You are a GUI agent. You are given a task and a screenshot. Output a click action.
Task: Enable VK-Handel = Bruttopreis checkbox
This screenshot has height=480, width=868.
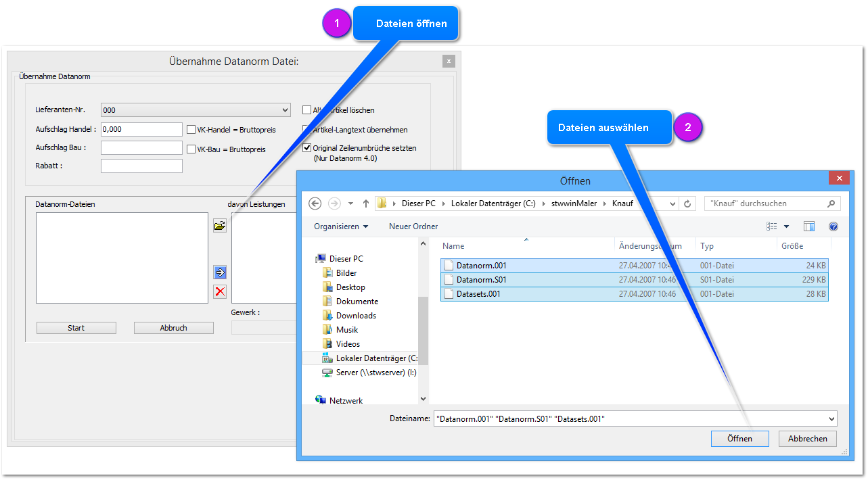click(191, 129)
